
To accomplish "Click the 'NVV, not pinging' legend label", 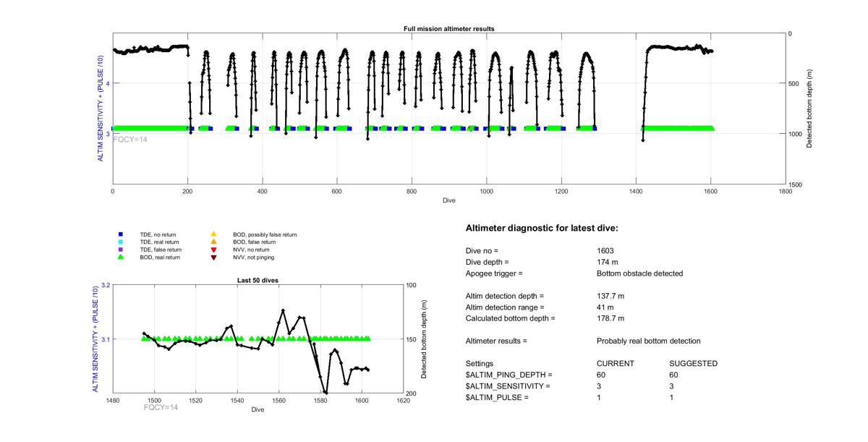I will tap(254, 257).
